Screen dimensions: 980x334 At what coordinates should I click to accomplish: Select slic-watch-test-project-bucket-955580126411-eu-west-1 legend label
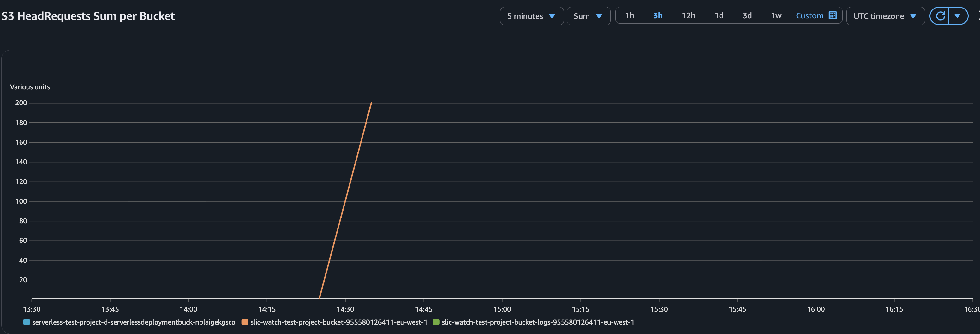pos(338,322)
